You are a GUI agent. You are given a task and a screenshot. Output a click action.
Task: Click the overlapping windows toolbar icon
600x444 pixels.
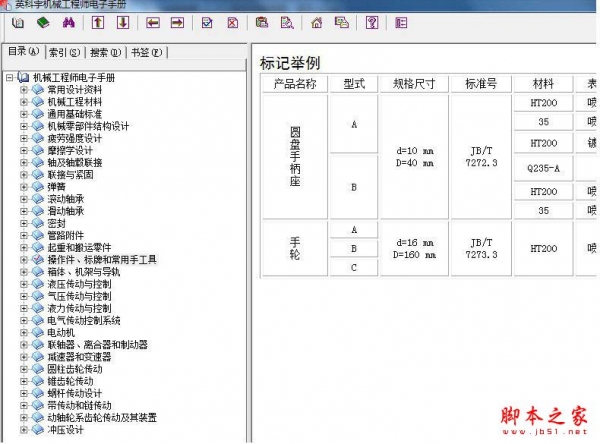point(342,23)
